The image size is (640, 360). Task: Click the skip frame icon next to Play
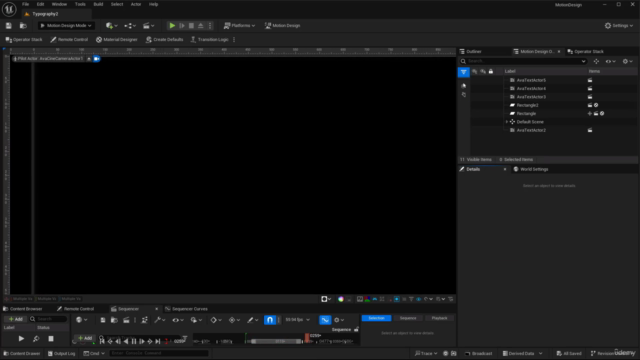coord(182,26)
